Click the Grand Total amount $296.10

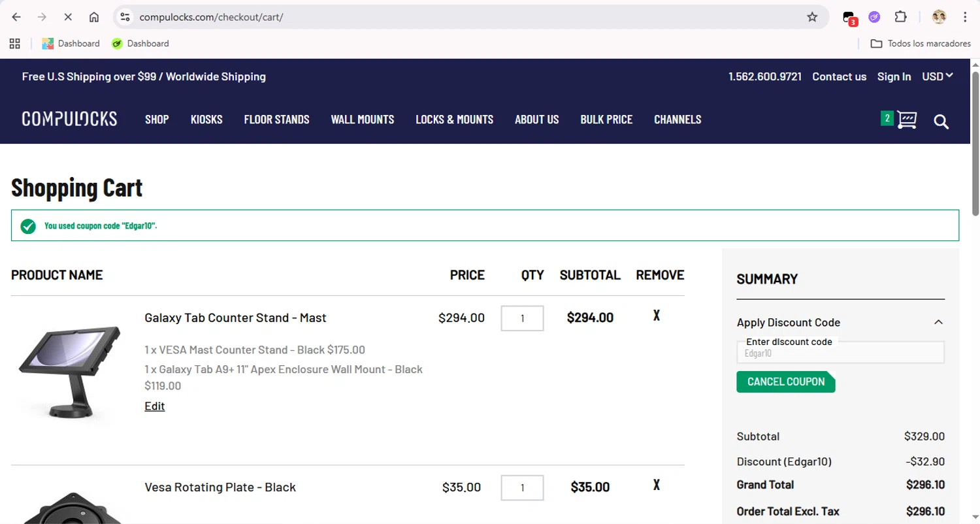(x=925, y=485)
